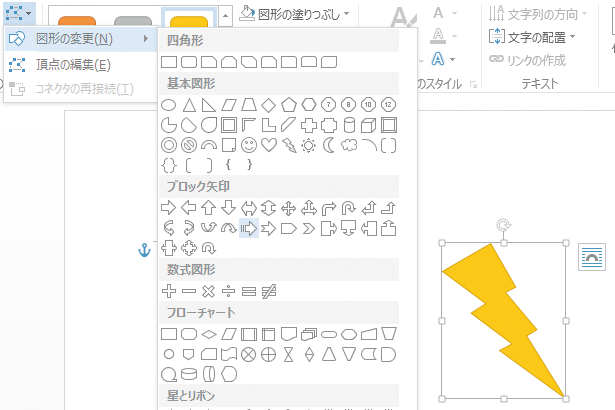Select the cube shape

[x=369, y=126]
